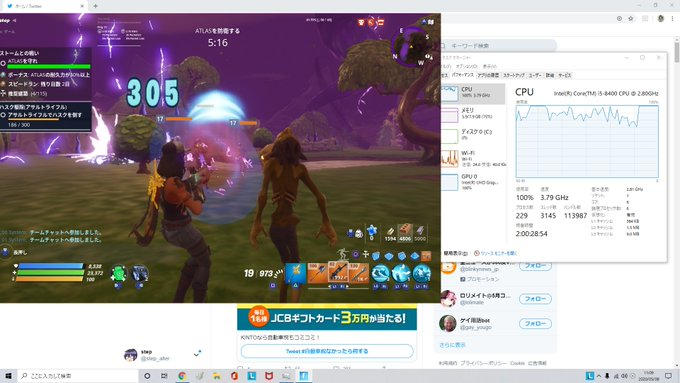Select the third orange weapon hotbar slot

click(359, 273)
